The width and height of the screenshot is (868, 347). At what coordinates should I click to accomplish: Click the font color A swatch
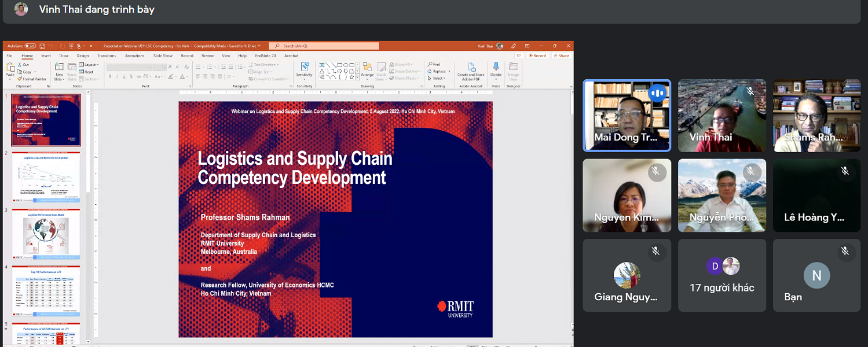(182, 76)
